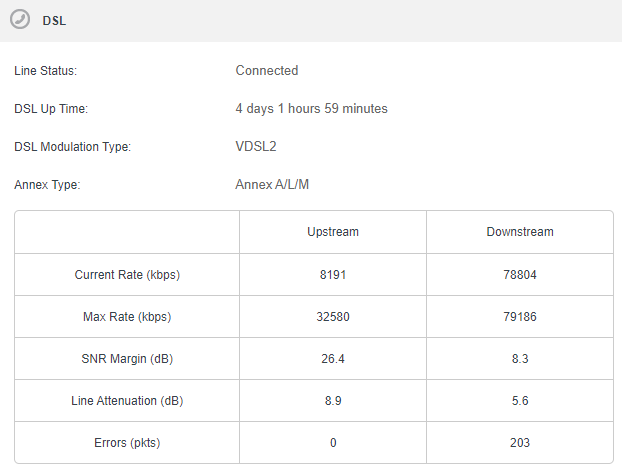Click upstream line attenuation 8.9
Image resolution: width=622 pixels, height=469 pixels.
[x=333, y=401]
